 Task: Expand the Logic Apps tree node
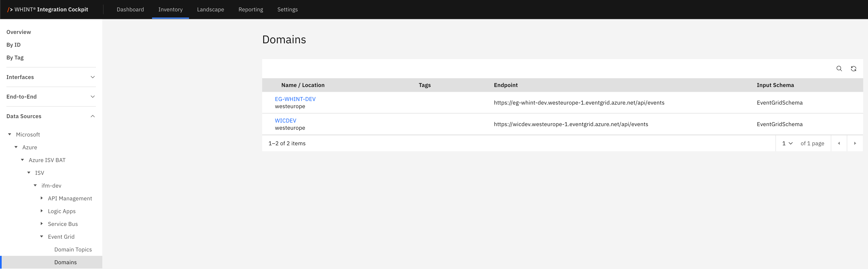coord(42,211)
